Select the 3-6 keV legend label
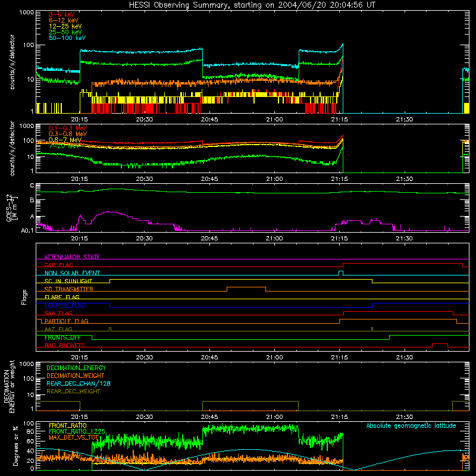476x476 pixels. [62, 14]
